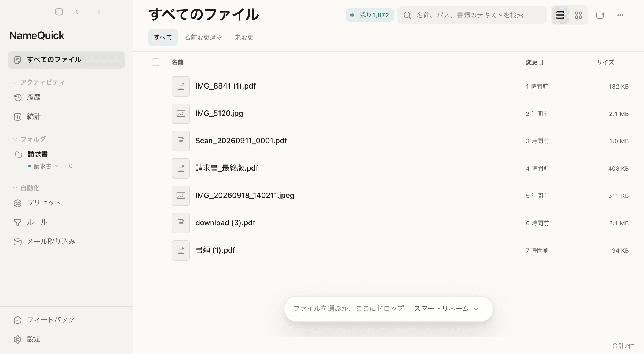This screenshot has width=644, height=354.
Task: Open the スマートリネーム dropdown
Action: click(447, 309)
